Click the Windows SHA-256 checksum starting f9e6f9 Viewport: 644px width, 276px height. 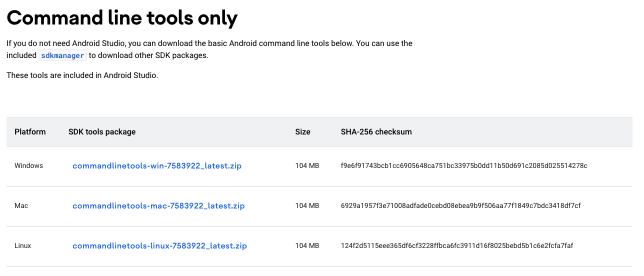[x=464, y=166]
